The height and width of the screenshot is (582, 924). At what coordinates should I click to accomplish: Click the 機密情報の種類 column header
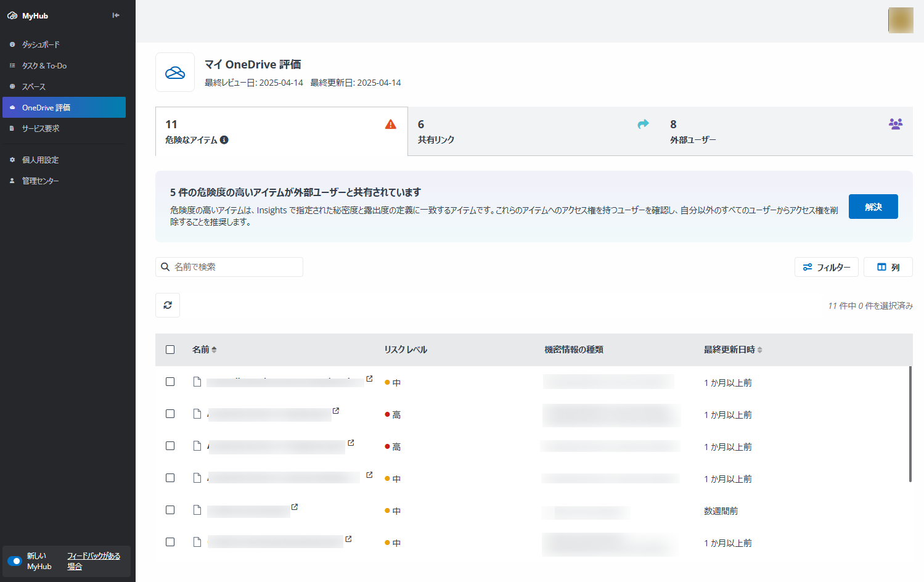click(574, 350)
